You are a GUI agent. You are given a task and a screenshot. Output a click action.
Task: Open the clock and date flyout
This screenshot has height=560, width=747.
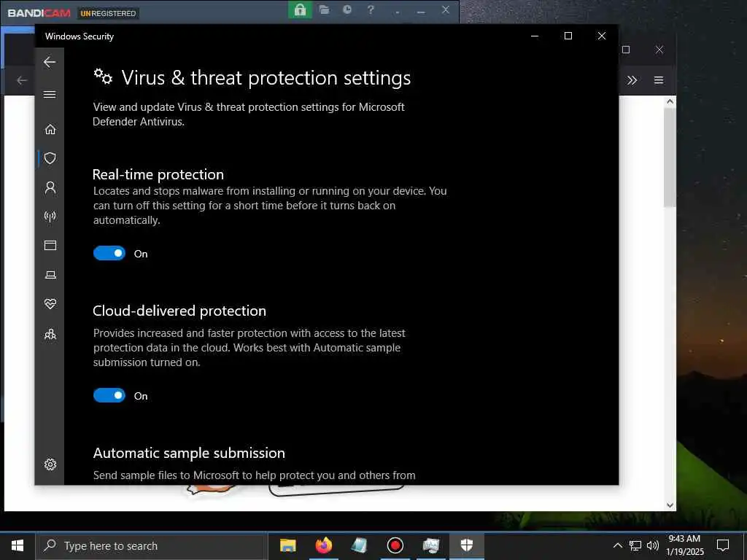pos(684,545)
